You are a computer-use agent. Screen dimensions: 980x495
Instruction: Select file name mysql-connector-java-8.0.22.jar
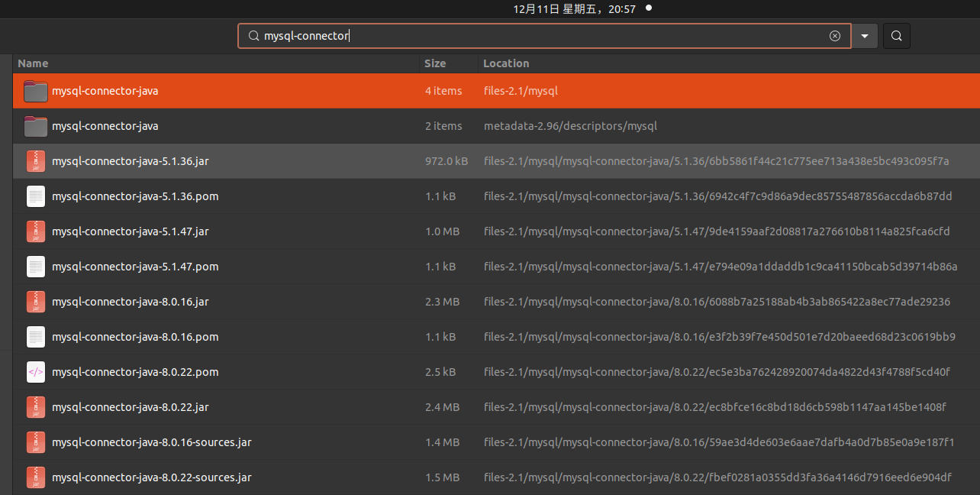131,407
